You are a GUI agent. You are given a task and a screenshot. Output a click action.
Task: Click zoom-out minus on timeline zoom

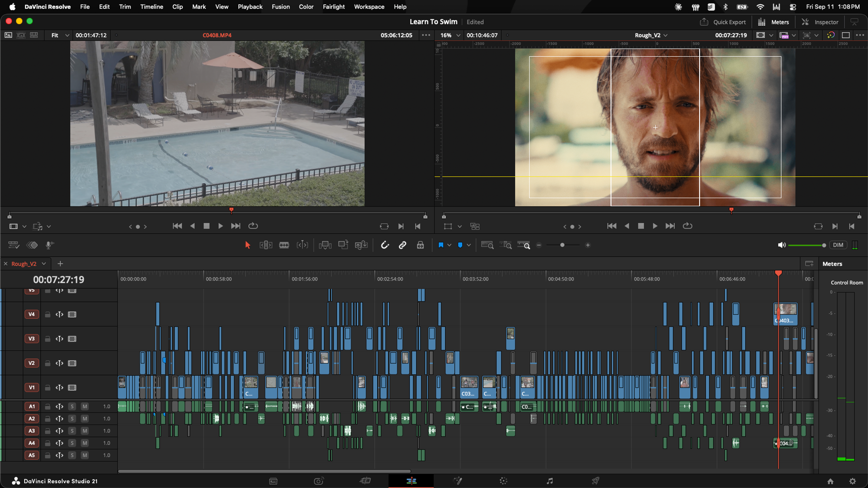[x=539, y=245]
